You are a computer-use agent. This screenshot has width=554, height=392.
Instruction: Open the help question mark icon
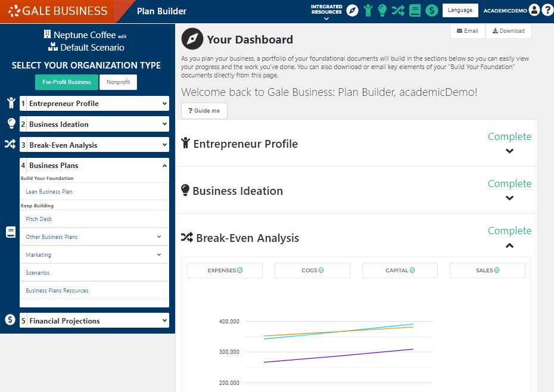coord(547,10)
